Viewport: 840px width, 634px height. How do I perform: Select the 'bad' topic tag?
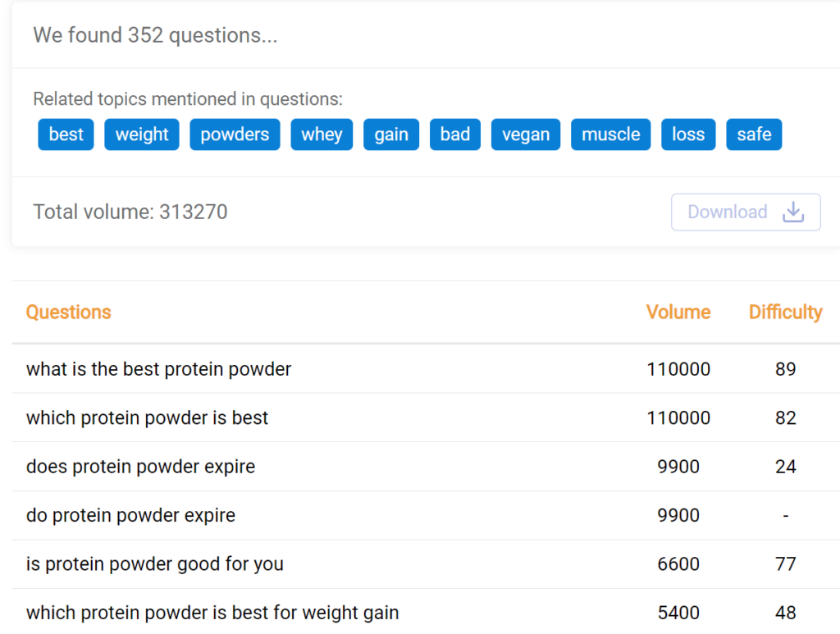pos(454,134)
